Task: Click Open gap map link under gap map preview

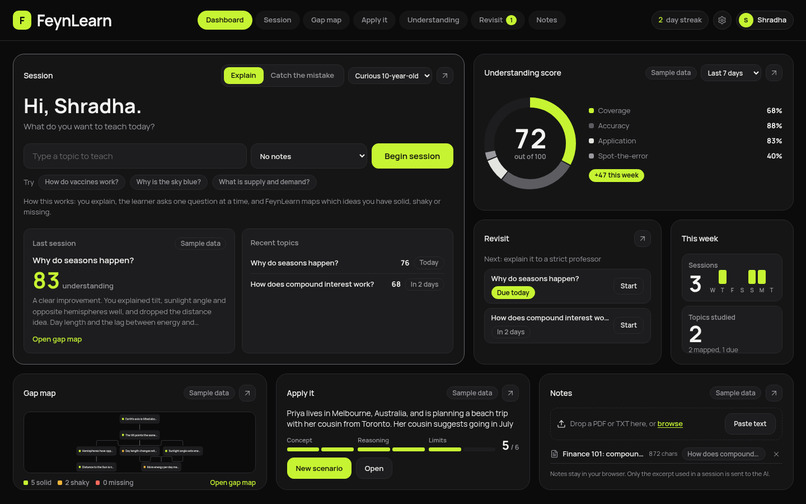Action: coord(233,483)
